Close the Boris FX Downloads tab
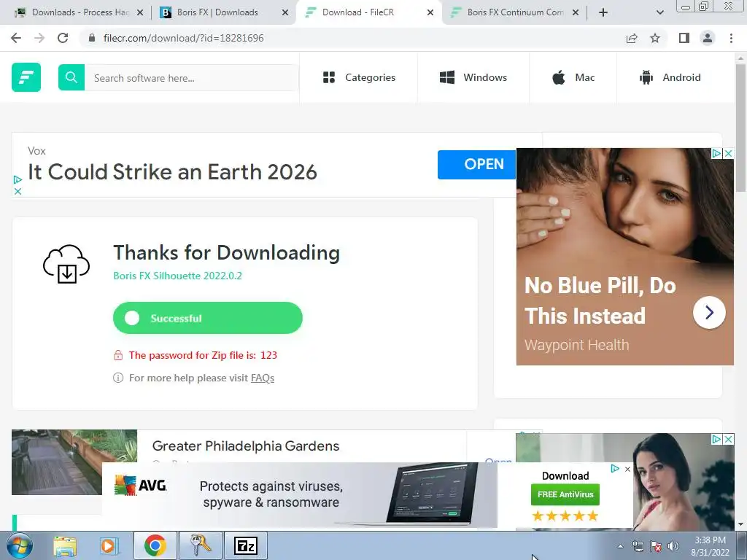The height and width of the screenshot is (560, 747). (x=285, y=12)
